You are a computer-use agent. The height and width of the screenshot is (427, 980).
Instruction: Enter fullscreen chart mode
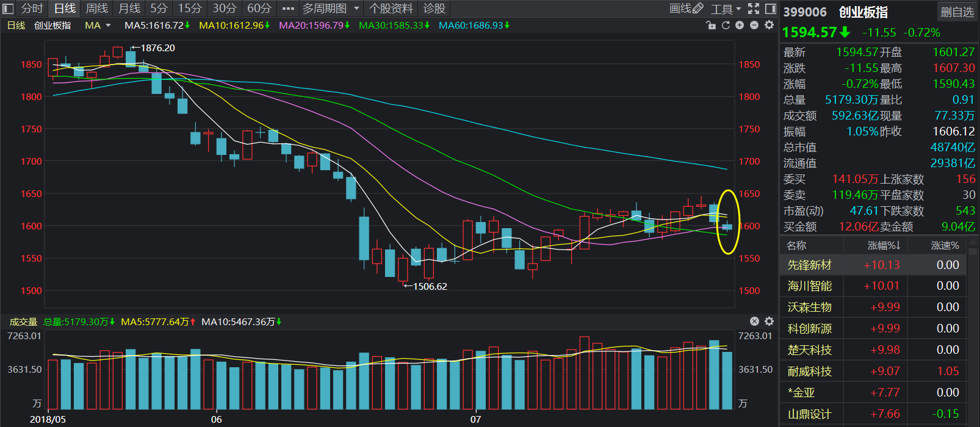(x=754, y=9)
